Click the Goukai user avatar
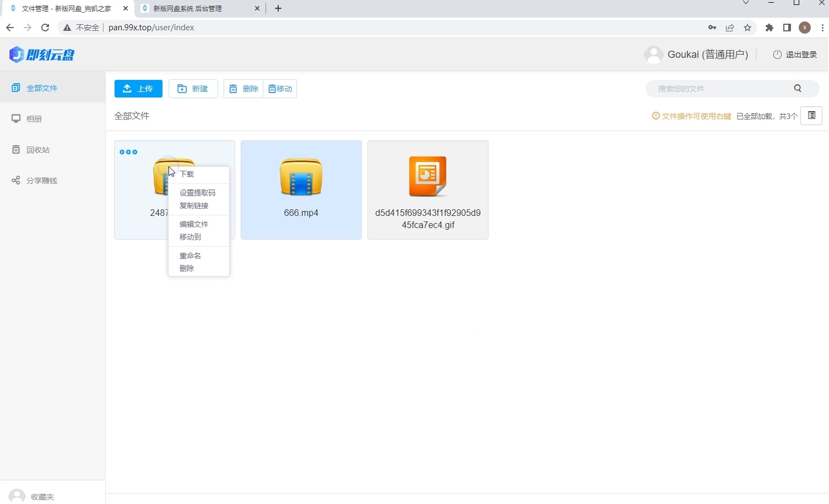Viewport: 829px width, 504px height. click(654, 55)
